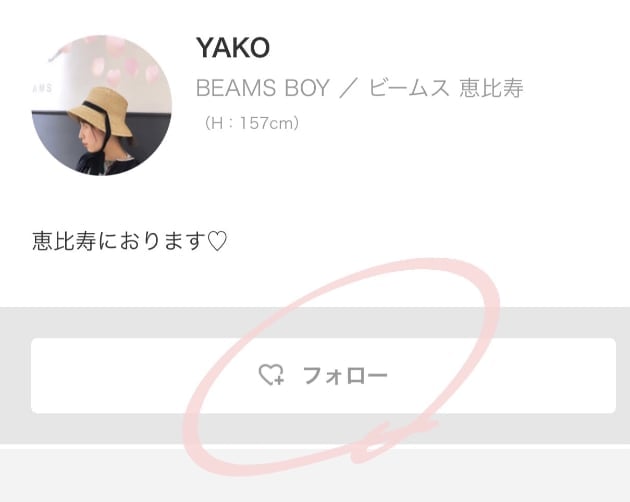Viewport: 630px width, 502px height.
Task: Open YAKO's circular profile photo
Action: [102, 105]
